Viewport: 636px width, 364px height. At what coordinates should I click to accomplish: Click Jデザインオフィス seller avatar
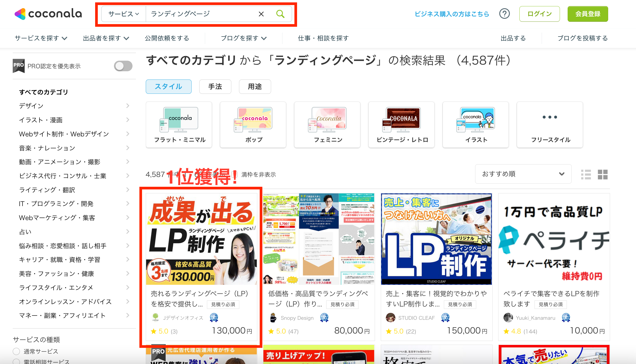point(156,317)
